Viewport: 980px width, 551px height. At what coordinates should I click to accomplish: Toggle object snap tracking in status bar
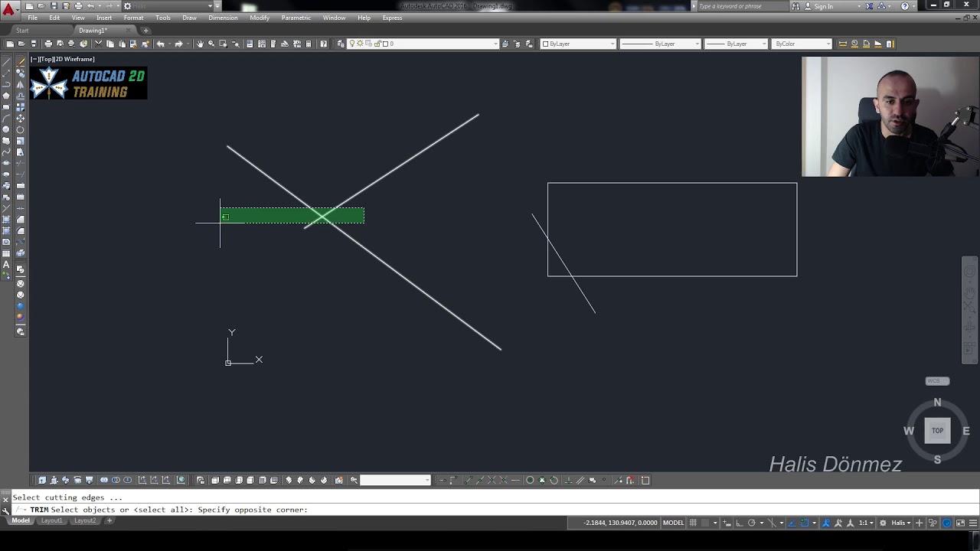(x=792, y=523)
